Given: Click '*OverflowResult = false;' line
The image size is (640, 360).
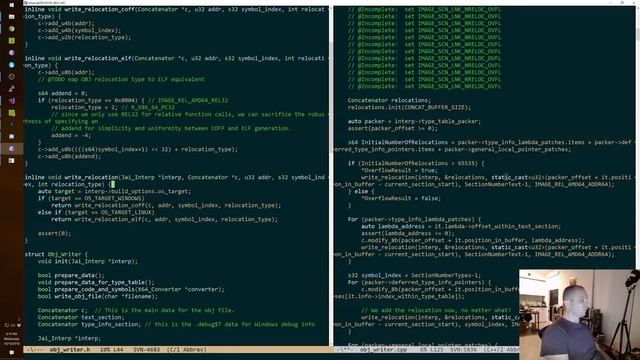Looking at the screenshot, I should [x=401, y=198].
